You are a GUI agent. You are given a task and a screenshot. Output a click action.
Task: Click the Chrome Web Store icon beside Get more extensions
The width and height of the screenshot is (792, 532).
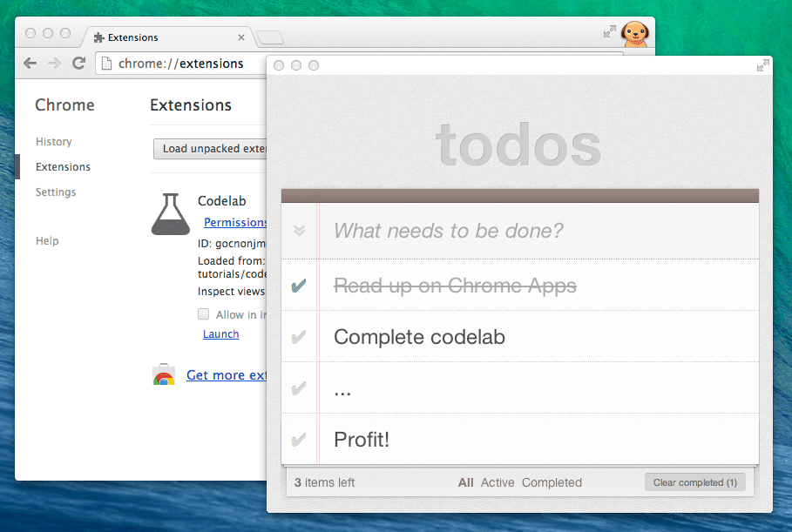[x=164, y=374]
